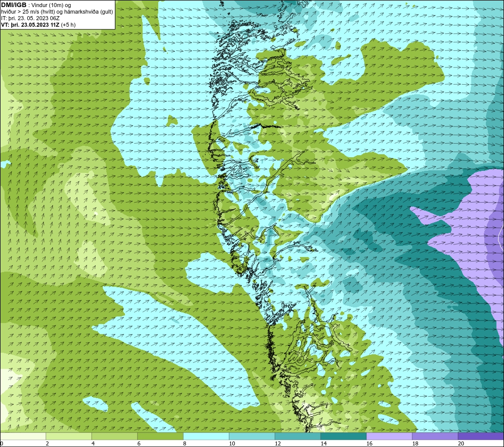This screenshot has height=447, width=504.
Task: Click the legend scale number 4
Action: click(93, 443)
